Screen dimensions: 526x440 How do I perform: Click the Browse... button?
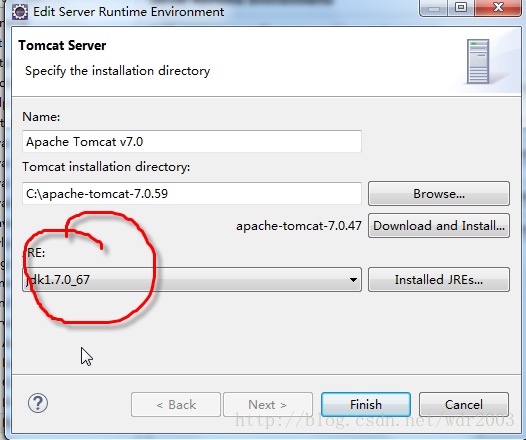[x=439, y=194]
